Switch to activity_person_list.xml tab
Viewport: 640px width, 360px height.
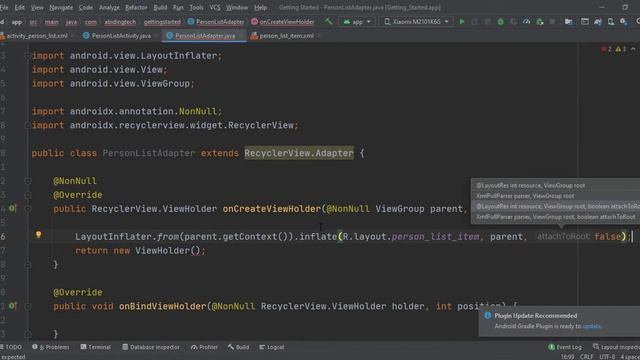coord(36,36)
